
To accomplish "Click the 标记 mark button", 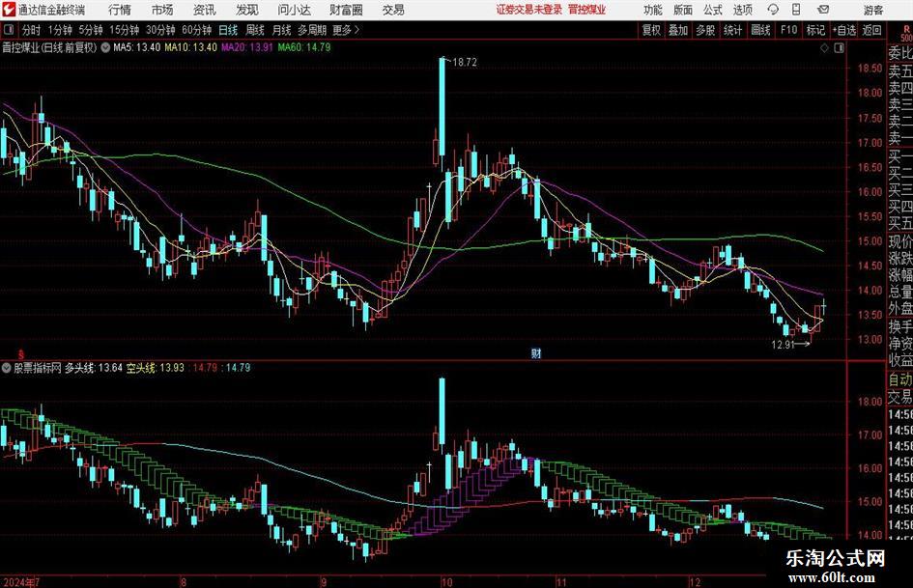I will pyautogui.click(x=815, y=30).
